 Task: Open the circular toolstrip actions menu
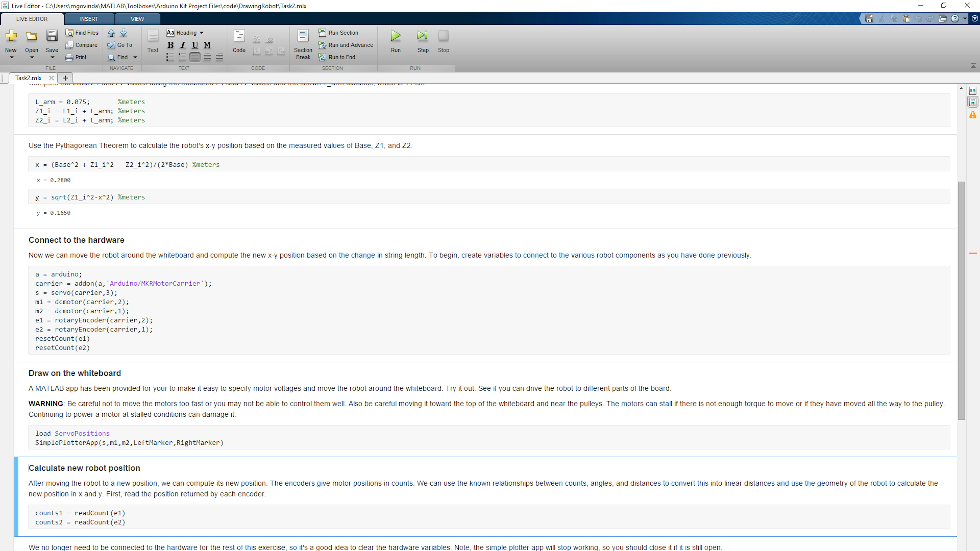tap(975, 18)
